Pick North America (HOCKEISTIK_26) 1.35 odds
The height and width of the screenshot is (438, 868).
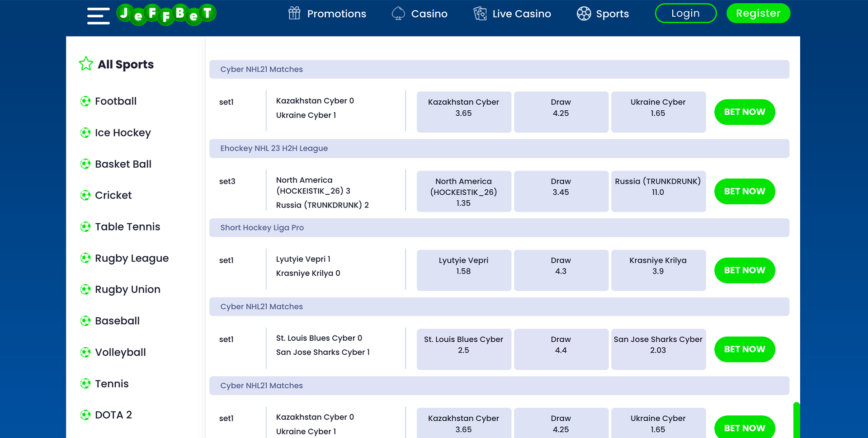pos(464,191)
